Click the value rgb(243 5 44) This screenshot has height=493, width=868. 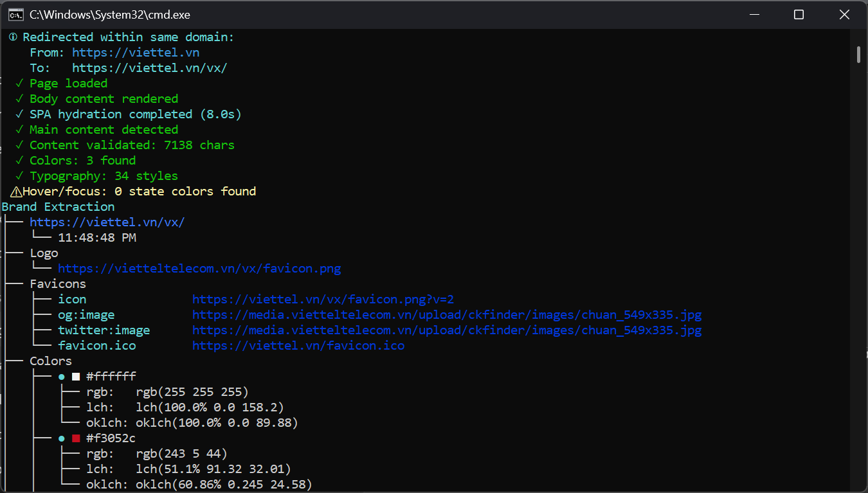click(182, 454)
